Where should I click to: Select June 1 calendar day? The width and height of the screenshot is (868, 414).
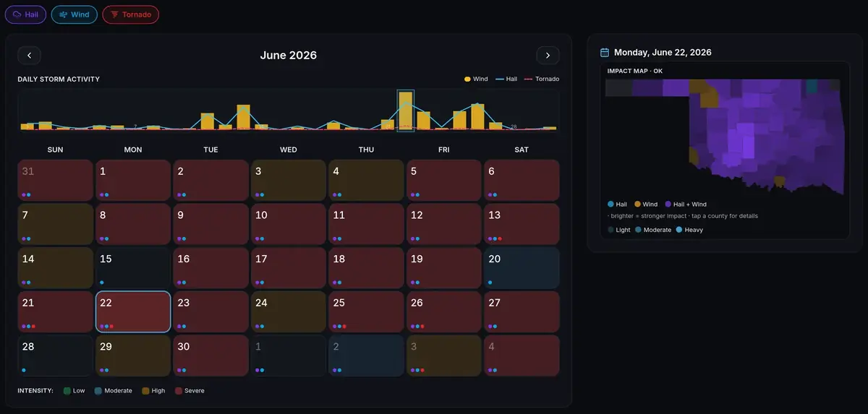click(x=133, y=180)
